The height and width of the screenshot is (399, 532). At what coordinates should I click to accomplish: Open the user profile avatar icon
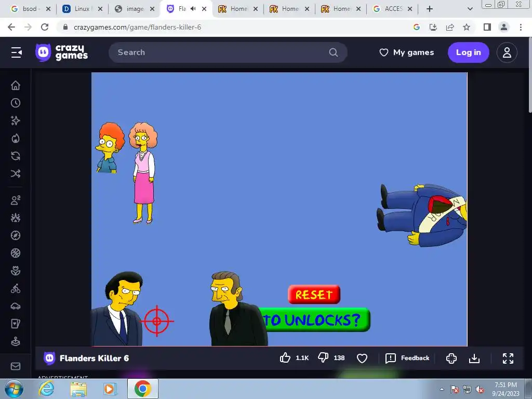click(x=507, y=52)
